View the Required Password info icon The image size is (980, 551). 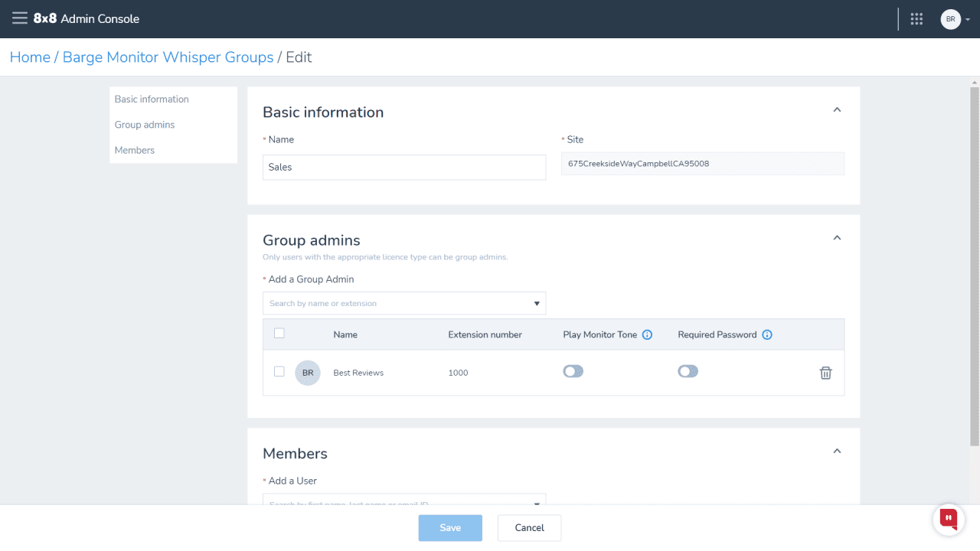tap(767, 334)
